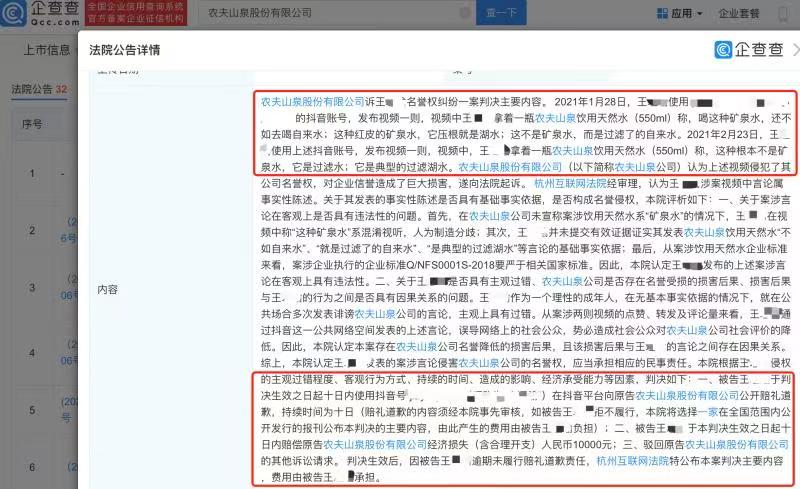Clear the search field with the X icon
Viewport: 800px width, 489px height.
465,13
